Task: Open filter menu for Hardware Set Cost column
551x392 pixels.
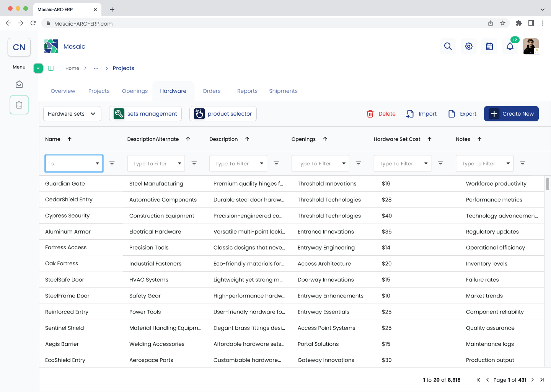Action: tap(441, 163)
